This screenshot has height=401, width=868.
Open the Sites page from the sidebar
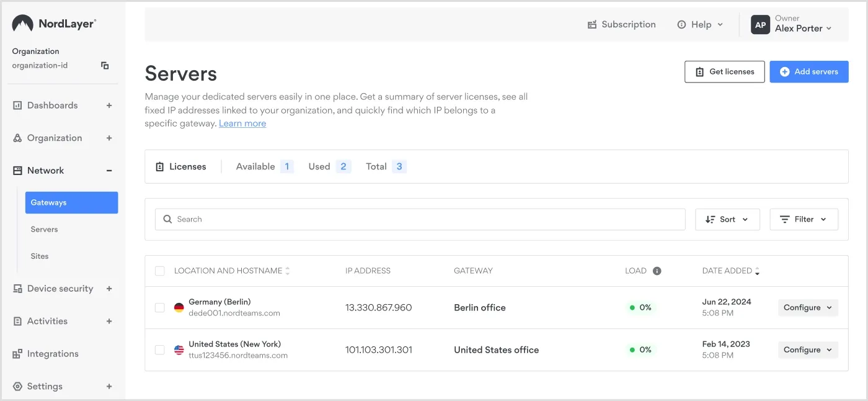(x=39, y=256)
